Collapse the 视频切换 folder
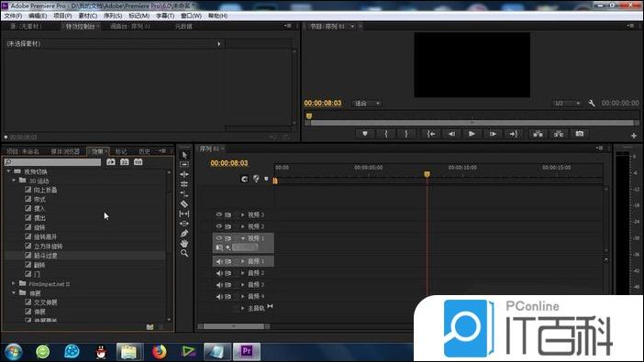 [8, 171]
